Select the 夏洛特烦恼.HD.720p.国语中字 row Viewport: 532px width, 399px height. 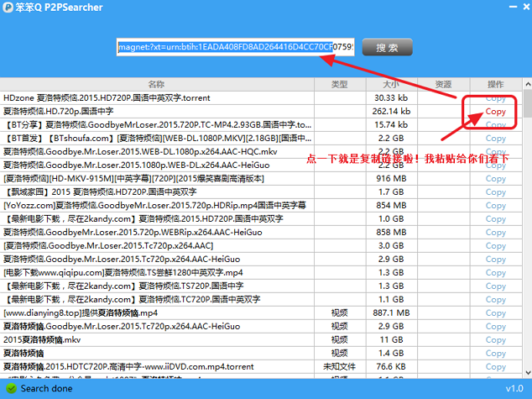pyautogui.click(x=261, y=112)
